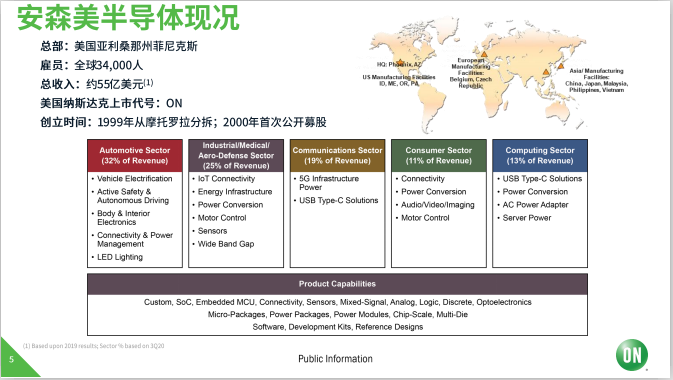Select the red Automotive Sector header
Viewport: 673px width, 380px height.
[x=135, y=155]
